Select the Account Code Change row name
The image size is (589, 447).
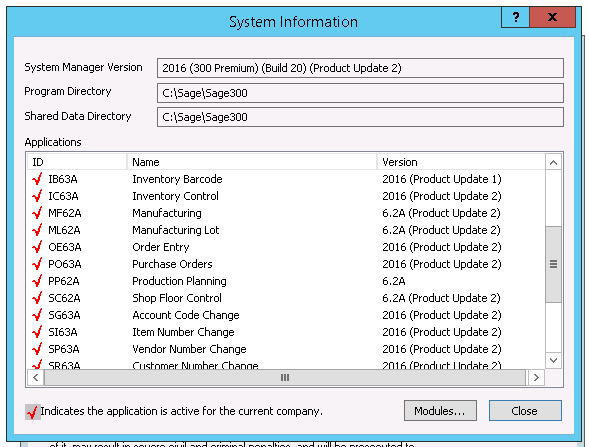tap(186, 315)
